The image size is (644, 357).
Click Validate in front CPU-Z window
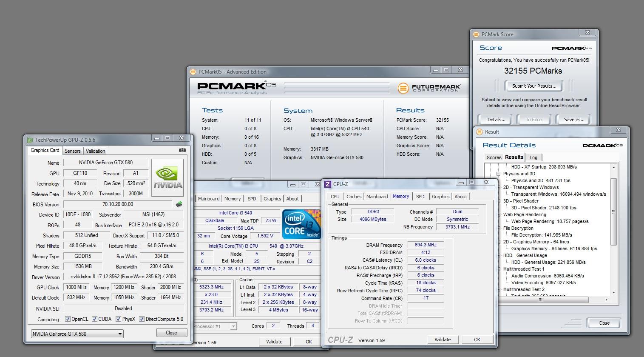[x=443, y=340]
